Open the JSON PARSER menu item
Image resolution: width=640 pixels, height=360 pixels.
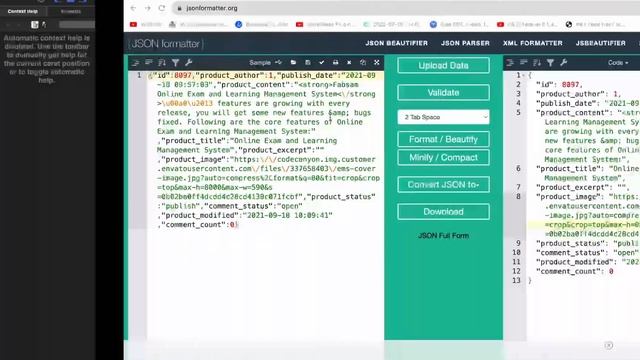(465, 43)
